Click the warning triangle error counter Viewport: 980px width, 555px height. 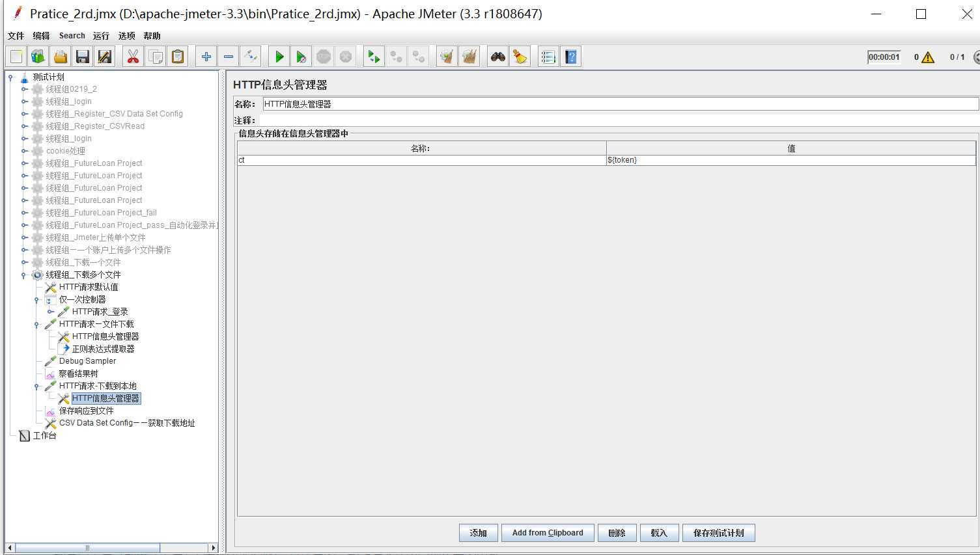pos(928,57)
